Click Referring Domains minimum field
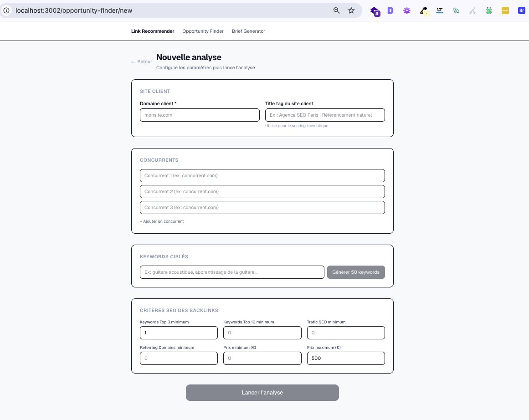The width and height of the screenshot is (529, 420). (x=179, y=358)
